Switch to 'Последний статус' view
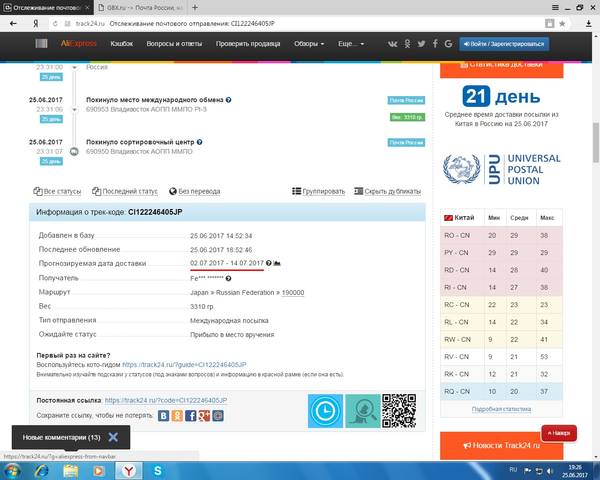This screenshot has height=480, width=600. coord(125,191)
